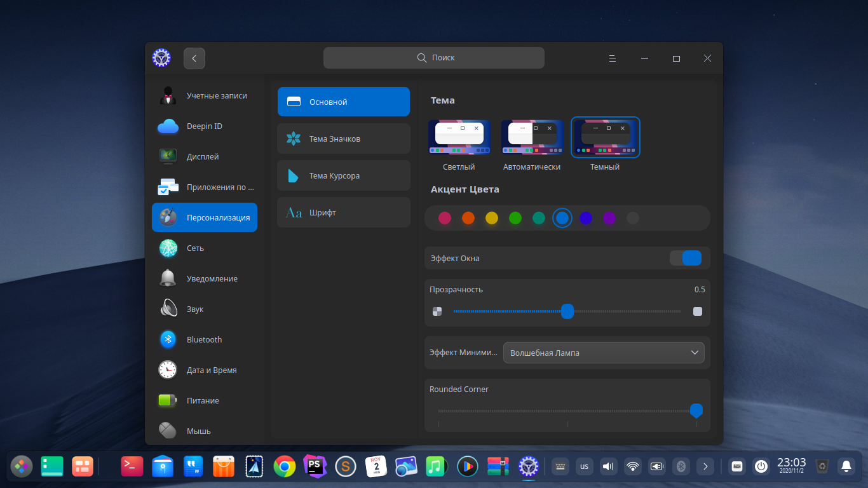Open Тема Значков section
The width and height of the screenshot is (868, 488).
[344, 139]
